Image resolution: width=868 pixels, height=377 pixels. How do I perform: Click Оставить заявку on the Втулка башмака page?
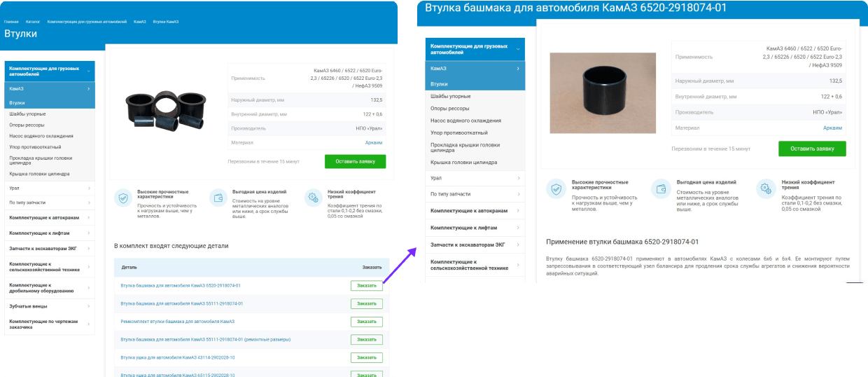click(812, 149)
